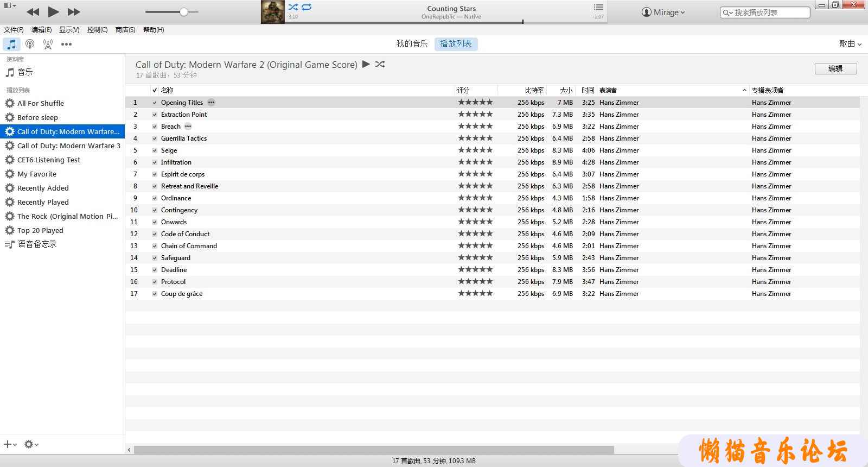
Task: Uncheck the Extraction Point track checkbox
Action: (x=155, y=115)
